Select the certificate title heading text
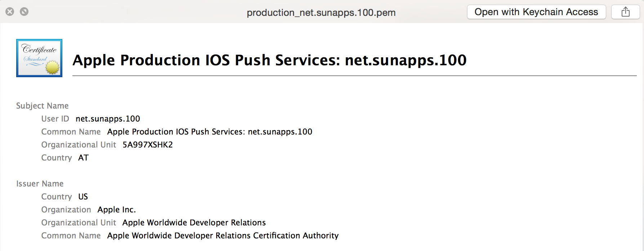This screenshot has height=251, width=644. pyautogui.click(x=270, y=60)
